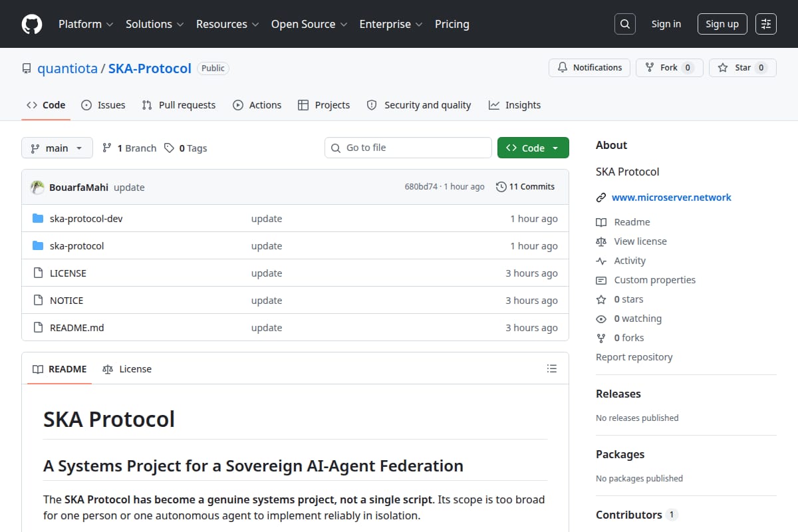Star the SKA-Protocol repository
This screenshot has width=798, height=532.
[x=743, y=68]
